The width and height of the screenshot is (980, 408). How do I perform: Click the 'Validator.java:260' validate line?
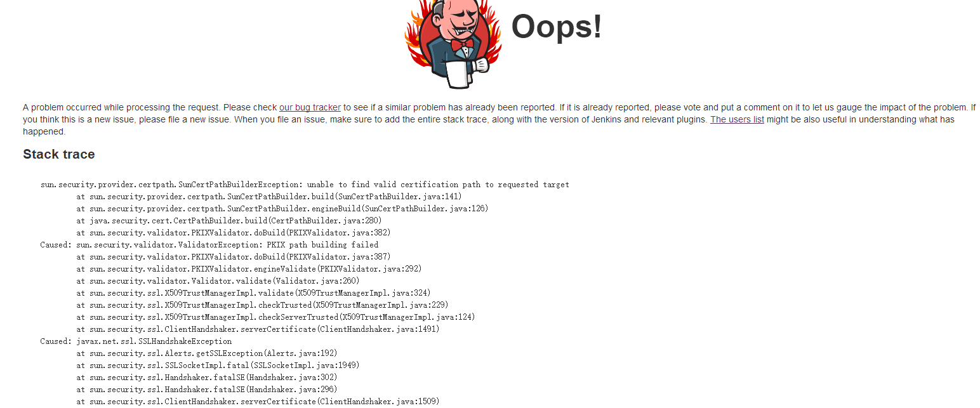point(218,281)
